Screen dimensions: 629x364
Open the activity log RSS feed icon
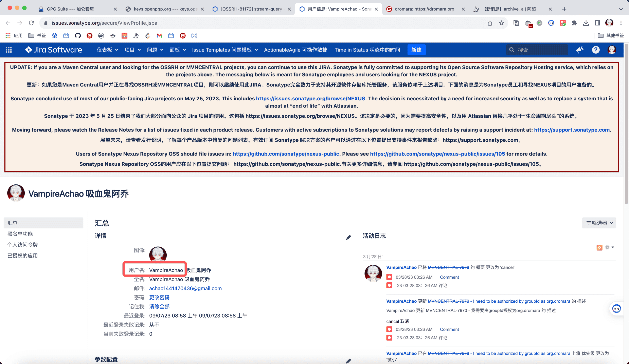tap(599, 247)
